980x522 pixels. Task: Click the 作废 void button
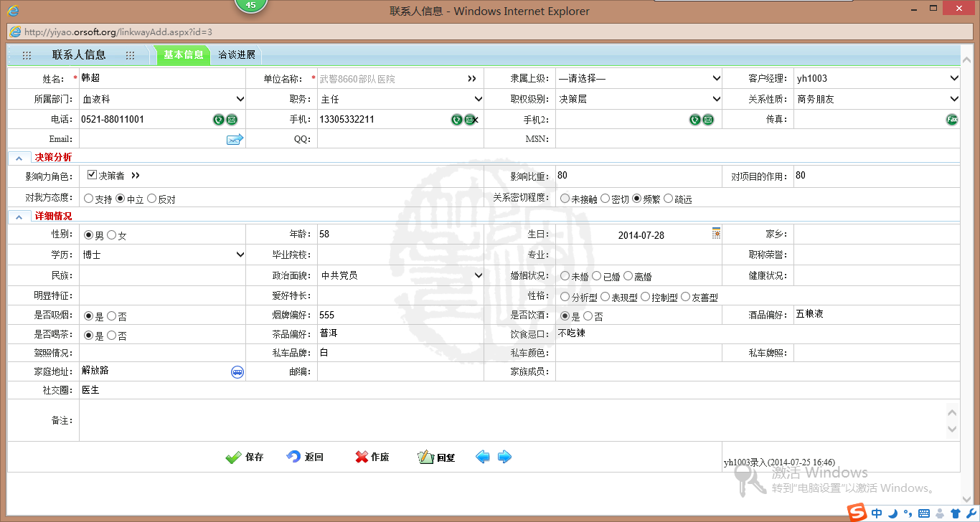tap(372, 457)
